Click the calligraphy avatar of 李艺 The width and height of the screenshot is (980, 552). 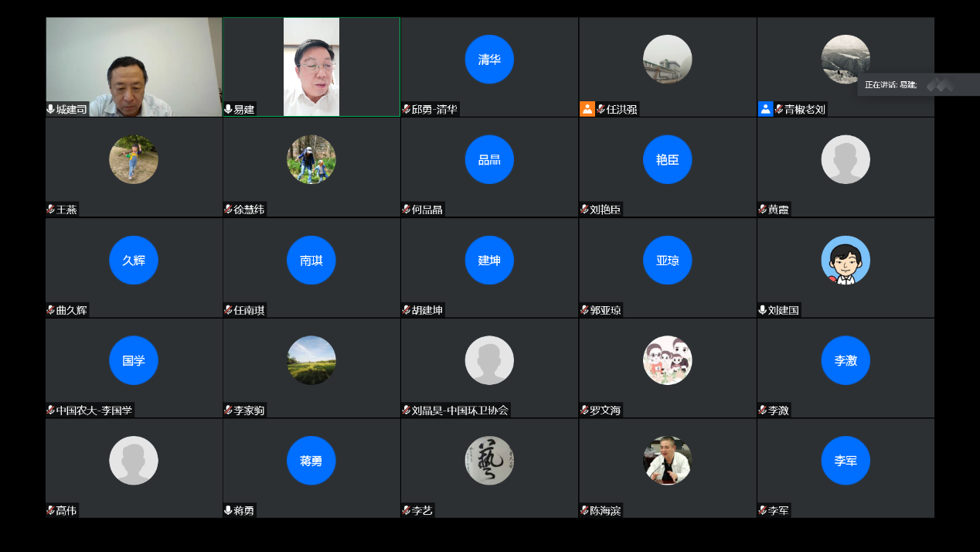pos(489,461)
